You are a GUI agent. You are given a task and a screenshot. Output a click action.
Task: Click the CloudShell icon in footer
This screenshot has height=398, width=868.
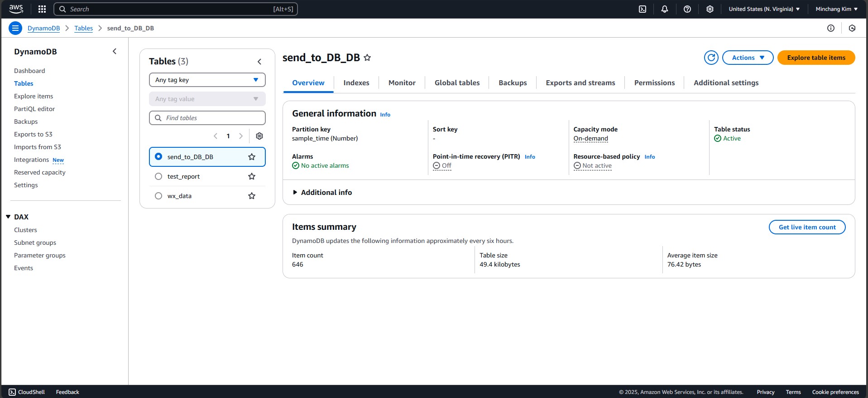(12, 392)
